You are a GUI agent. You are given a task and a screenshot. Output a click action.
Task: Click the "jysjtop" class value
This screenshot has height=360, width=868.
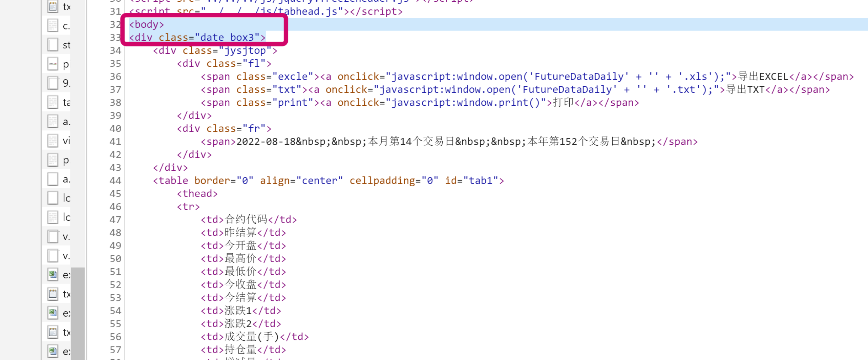[245, 51]
